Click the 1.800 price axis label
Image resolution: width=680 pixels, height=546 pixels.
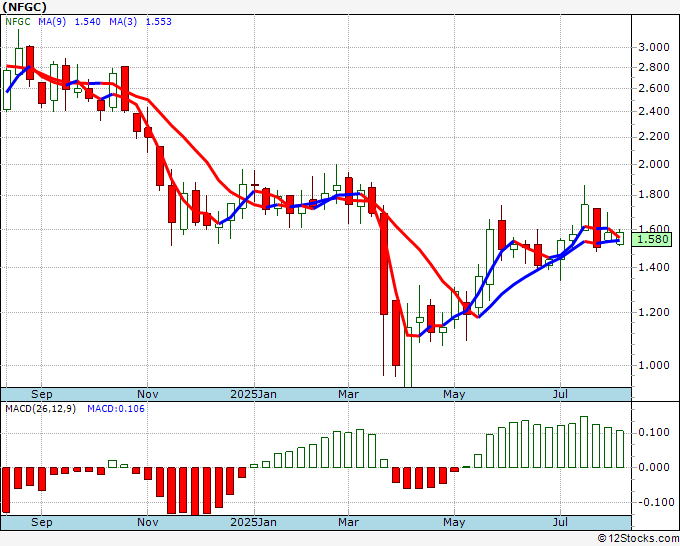click(x=654, y=194)
